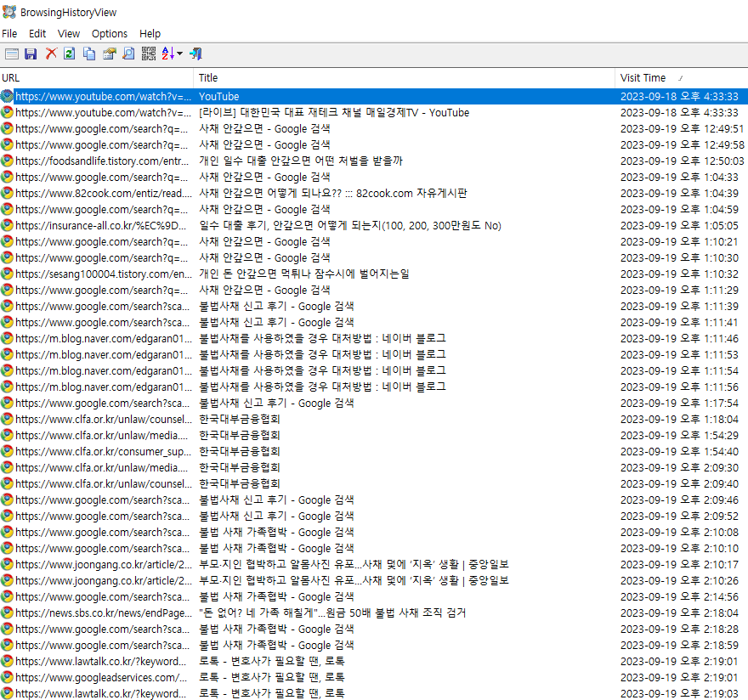Select URL https://www.googleadservices.com/...

[101, 678]
